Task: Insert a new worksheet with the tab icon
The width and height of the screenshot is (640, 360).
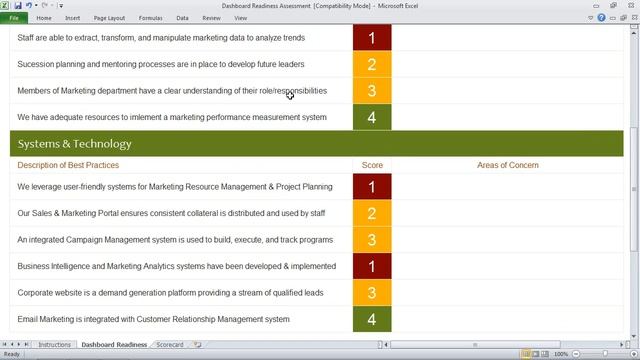Action: click(198, 344)
